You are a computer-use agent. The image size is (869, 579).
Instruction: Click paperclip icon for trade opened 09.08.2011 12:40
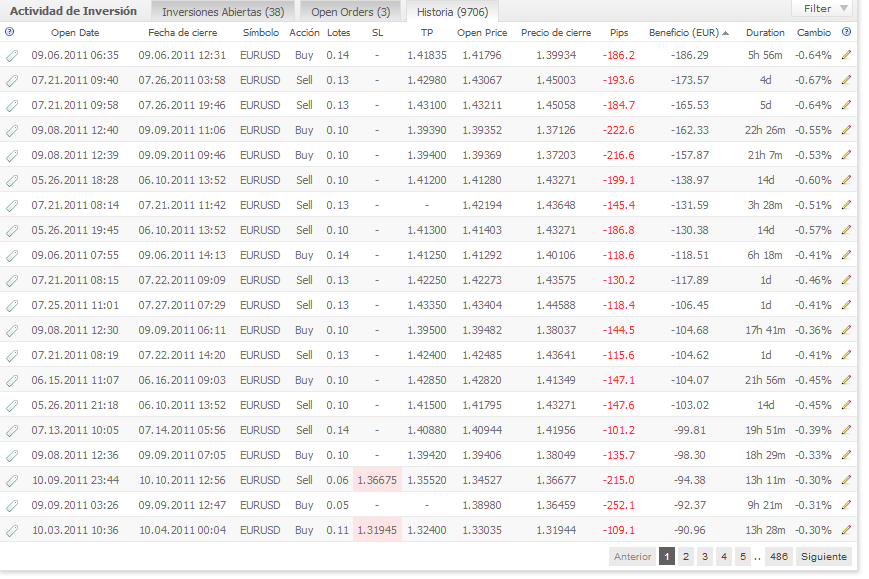(12, 131)
